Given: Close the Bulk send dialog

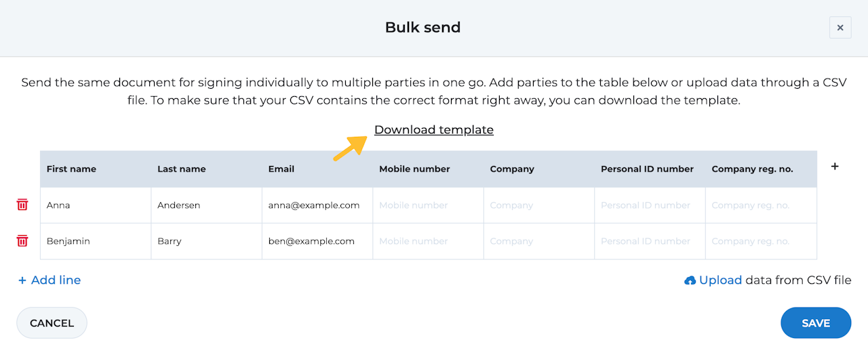Looking at the screenshot, I should (x=840, y=28).
